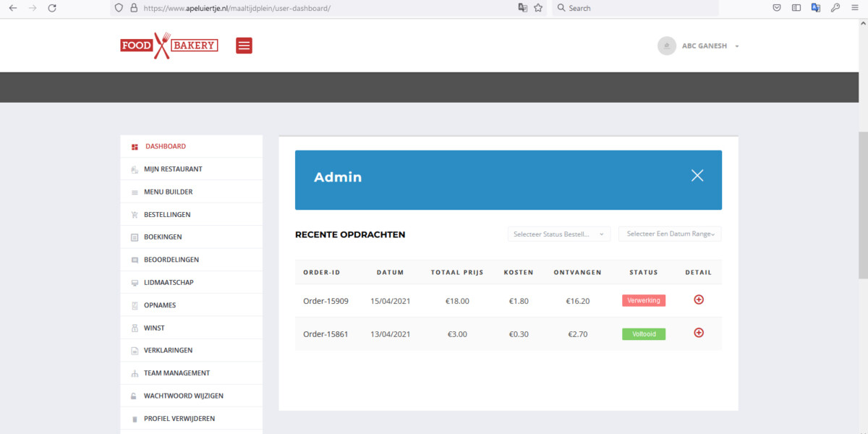Go to Menu Builder in sidebar
The width and height of the screenshot is (868, 434).
[168, 192]
